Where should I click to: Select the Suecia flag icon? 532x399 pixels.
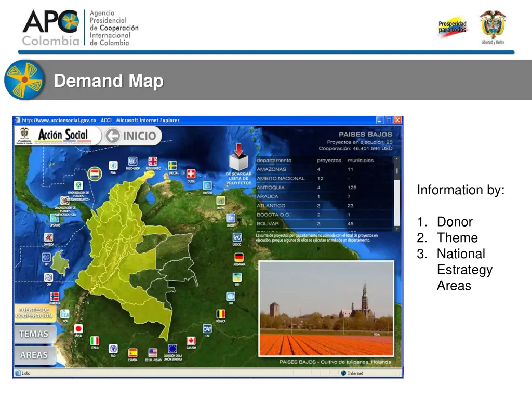(172, 166)
